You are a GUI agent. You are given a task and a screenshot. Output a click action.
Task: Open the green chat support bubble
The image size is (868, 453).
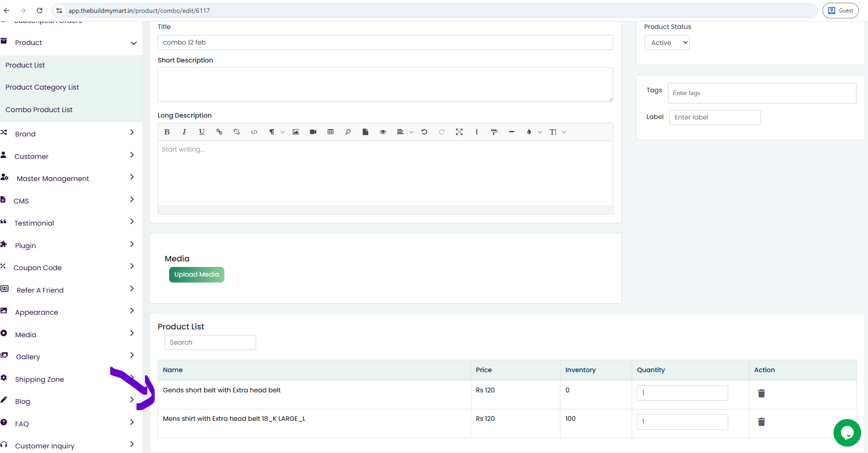pos(847,432)
